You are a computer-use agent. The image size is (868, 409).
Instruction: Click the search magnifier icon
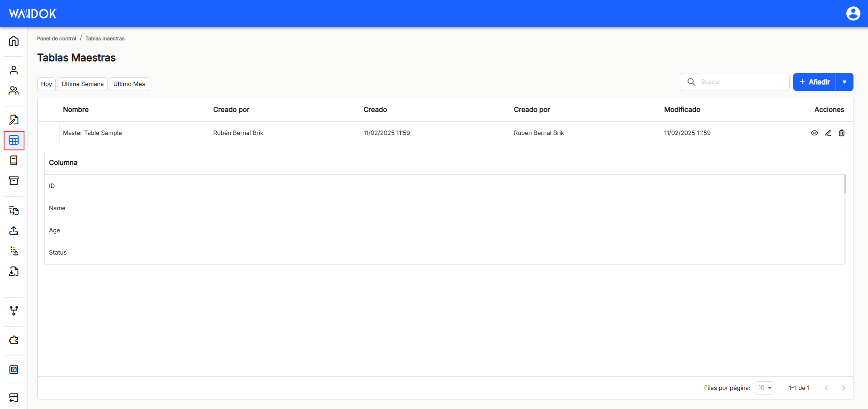pyautogui.click(x=691, y=82)
